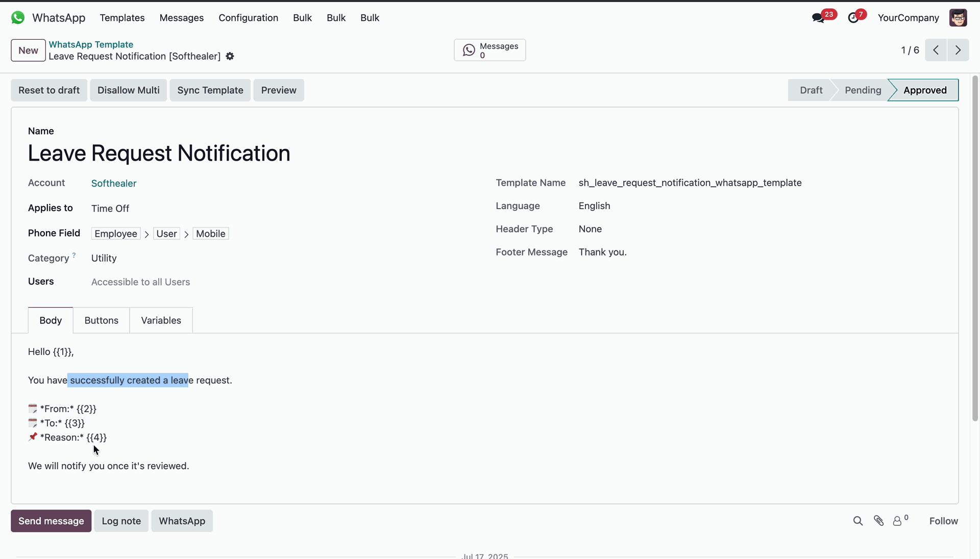
Task: Switch to the Buttons tab
Action: click(x=101, y=320)
